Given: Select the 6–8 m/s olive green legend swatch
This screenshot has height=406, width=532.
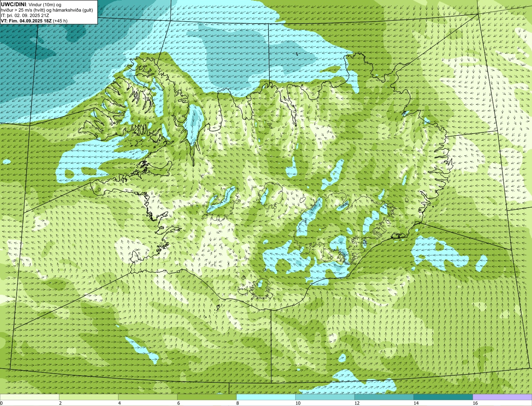Looking at the screenshot, I should [207, 397].
